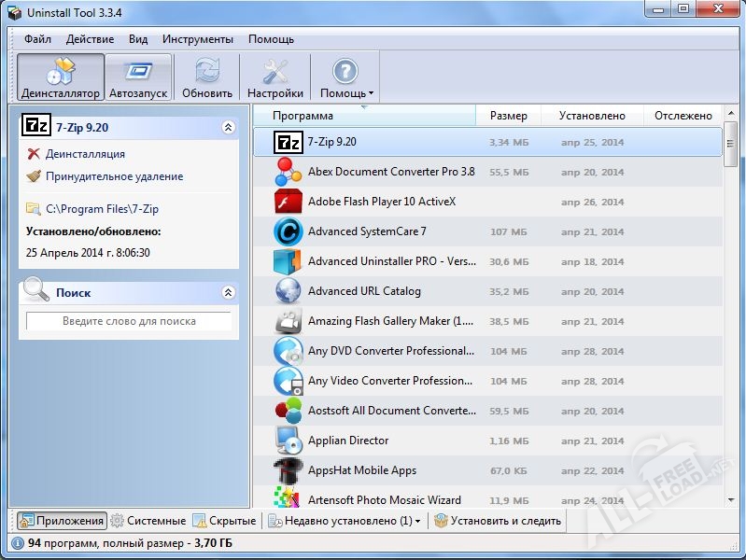Select Adobe Flash Player 10 ActiveX entry
Viewport: 746px width, 560px height.
(x=381, y=202)
